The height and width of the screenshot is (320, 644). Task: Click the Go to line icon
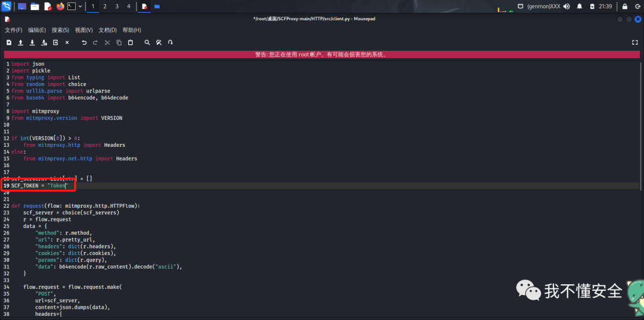[171, 42]
